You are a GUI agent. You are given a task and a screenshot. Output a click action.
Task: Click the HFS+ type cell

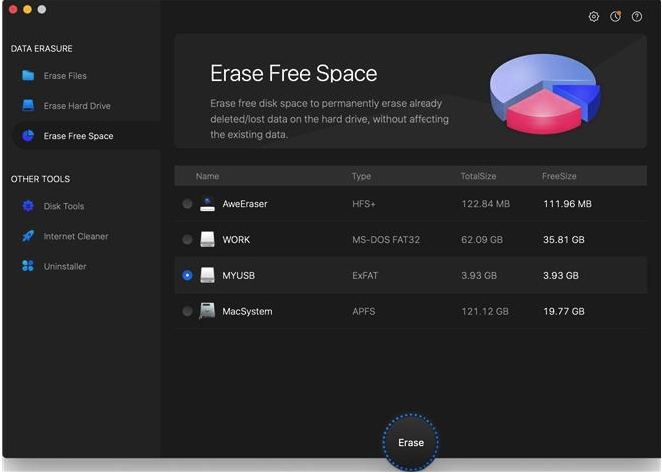pyautogui.click(x=364, y=204)
